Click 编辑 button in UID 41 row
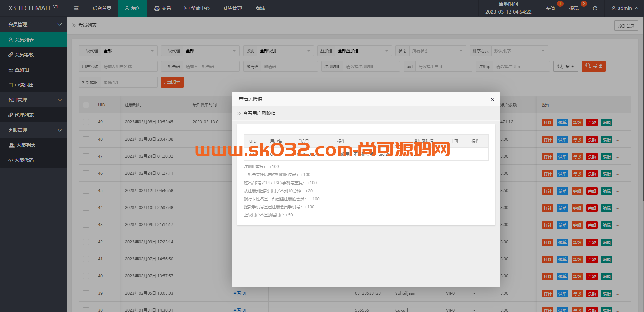Viewport: 644px width, 312px height. point(607,259)
